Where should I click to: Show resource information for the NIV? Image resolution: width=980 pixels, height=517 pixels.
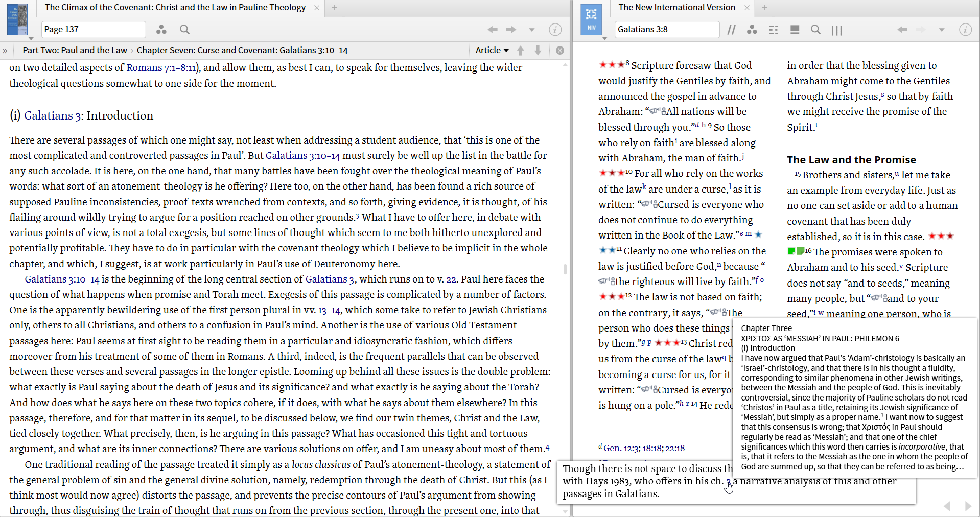coord(965,30)
